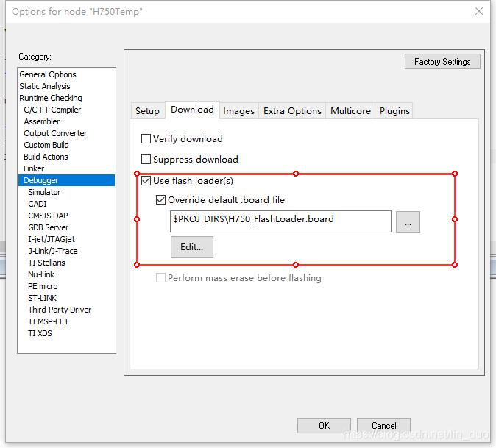The image size is (496, 448).
Task: Select Runtime Checking category
Action: coord(66,98)
